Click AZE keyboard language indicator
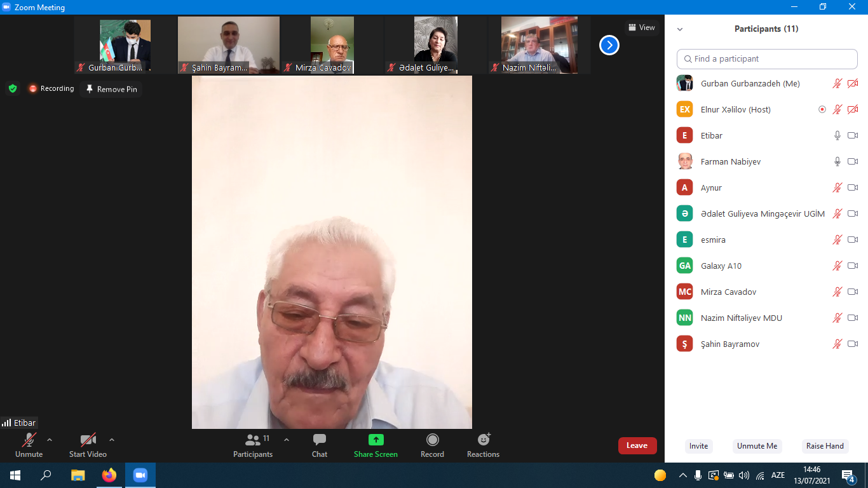The width and height of the screenshot is (868, 488). 778,475
